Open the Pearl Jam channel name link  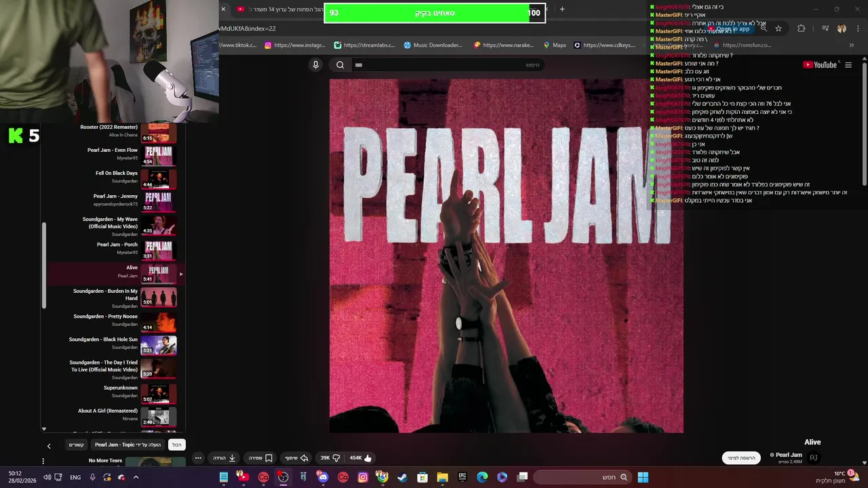click(789, 455)
